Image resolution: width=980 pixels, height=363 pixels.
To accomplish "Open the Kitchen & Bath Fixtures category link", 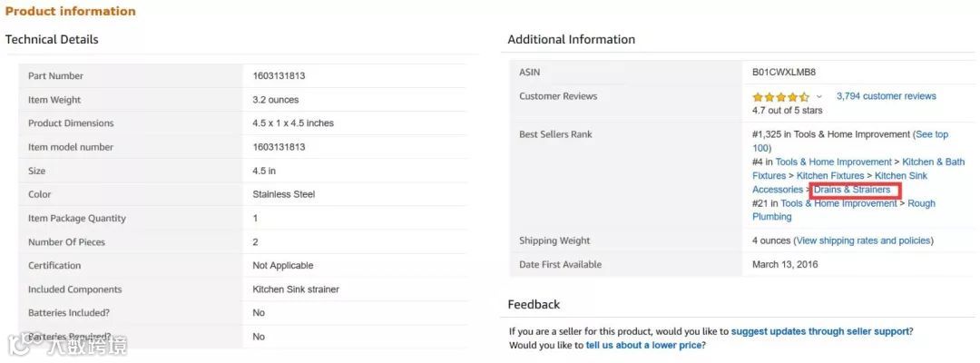I will click(x=933, y=162).
